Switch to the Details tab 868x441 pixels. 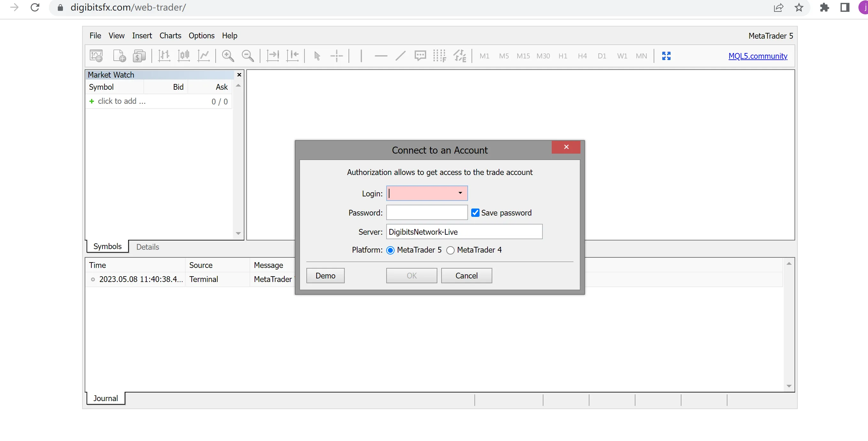[148, 247]
